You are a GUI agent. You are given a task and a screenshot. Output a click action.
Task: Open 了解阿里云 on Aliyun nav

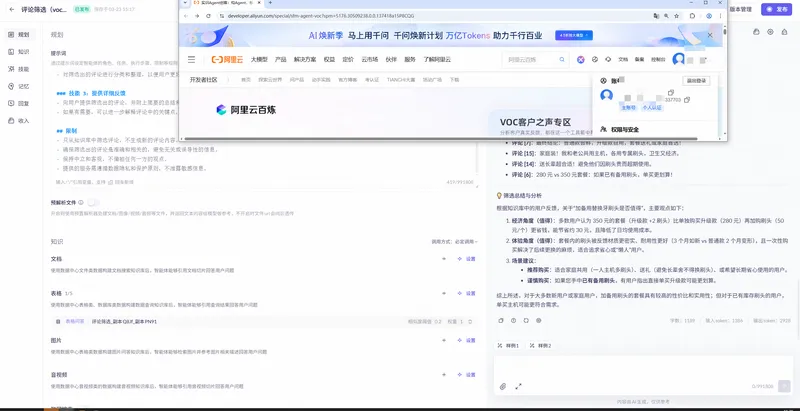pyautogui.click(x=437, y=60)
